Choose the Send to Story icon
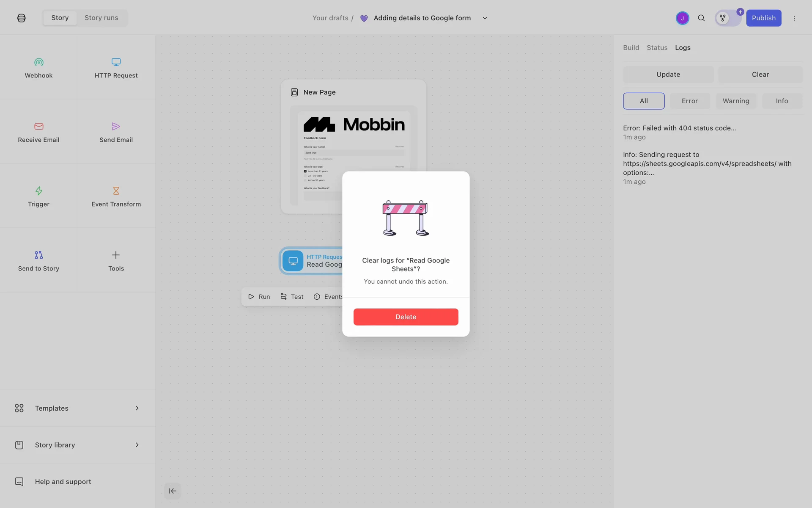Screen dimensions: 812x508 point(38,255)
